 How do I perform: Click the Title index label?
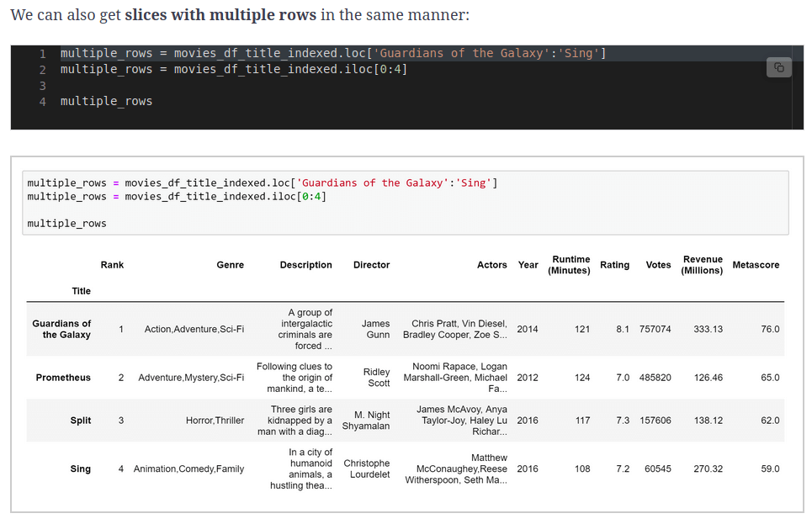(x=82, y=292)
